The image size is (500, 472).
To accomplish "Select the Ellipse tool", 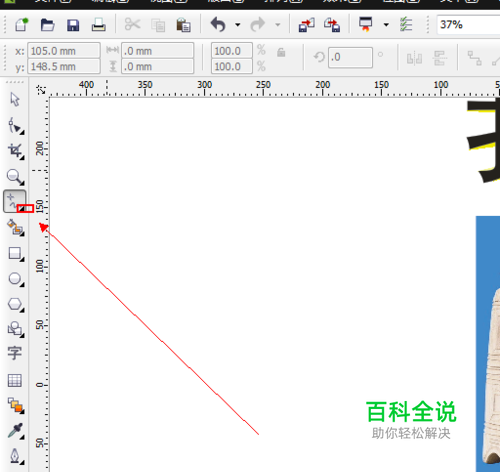I will pos(15,279).
